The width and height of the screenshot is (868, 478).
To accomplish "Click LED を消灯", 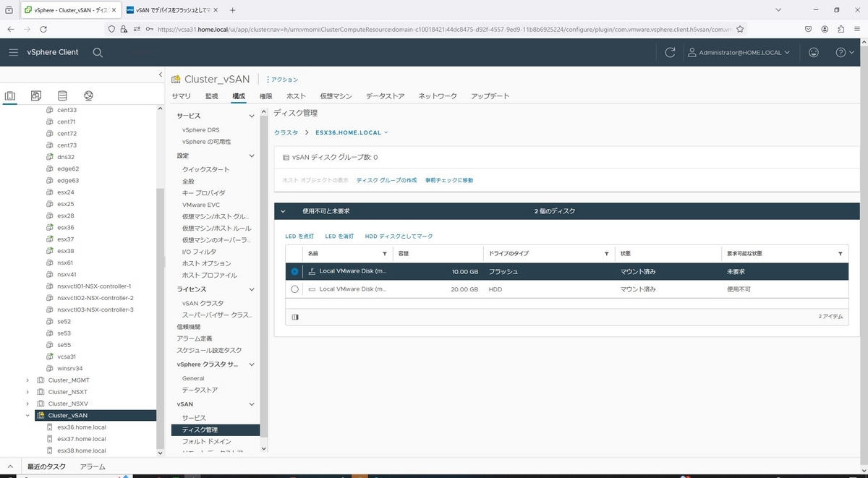I will click(339, 236).
